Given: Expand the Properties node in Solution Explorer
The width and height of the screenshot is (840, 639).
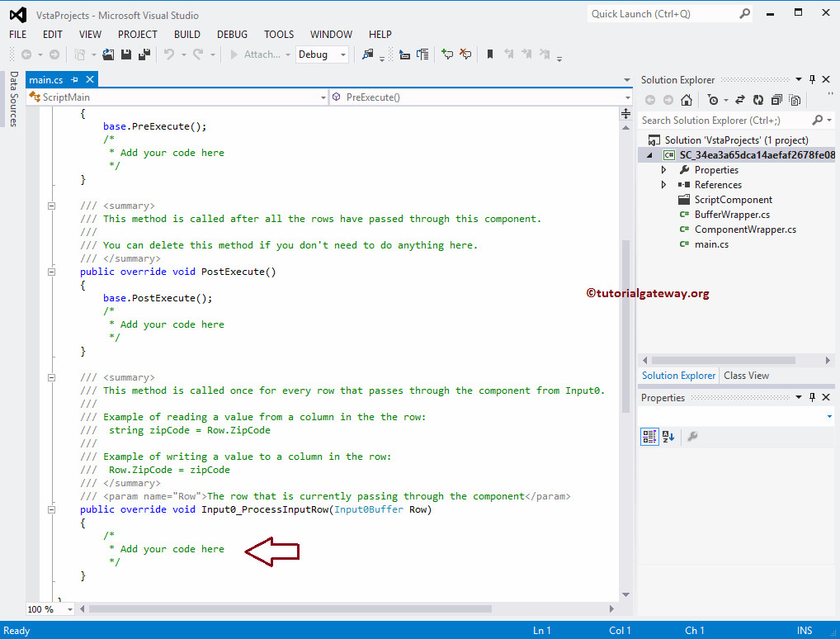Looking at the screenshot, I should 663,169.
